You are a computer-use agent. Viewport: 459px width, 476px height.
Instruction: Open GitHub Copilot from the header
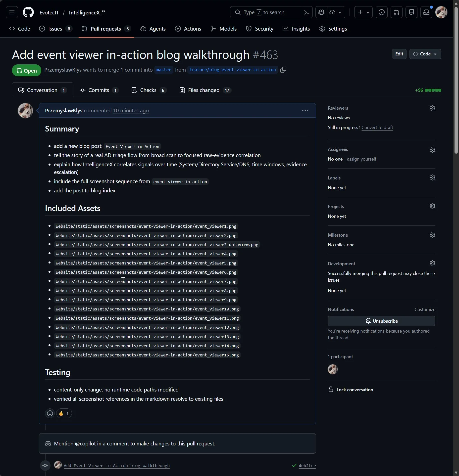pyautogui.click(x=321, y=12)
